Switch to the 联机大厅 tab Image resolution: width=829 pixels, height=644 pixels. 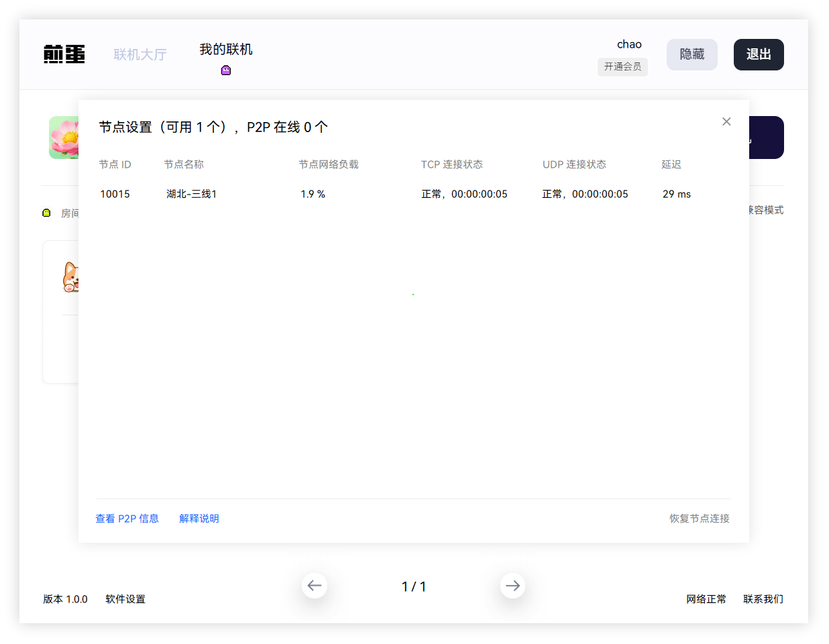[x=140, y=54]
